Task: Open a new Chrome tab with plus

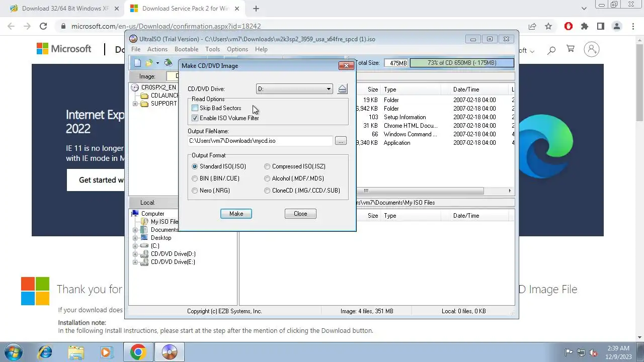Action: pos(256,9)
